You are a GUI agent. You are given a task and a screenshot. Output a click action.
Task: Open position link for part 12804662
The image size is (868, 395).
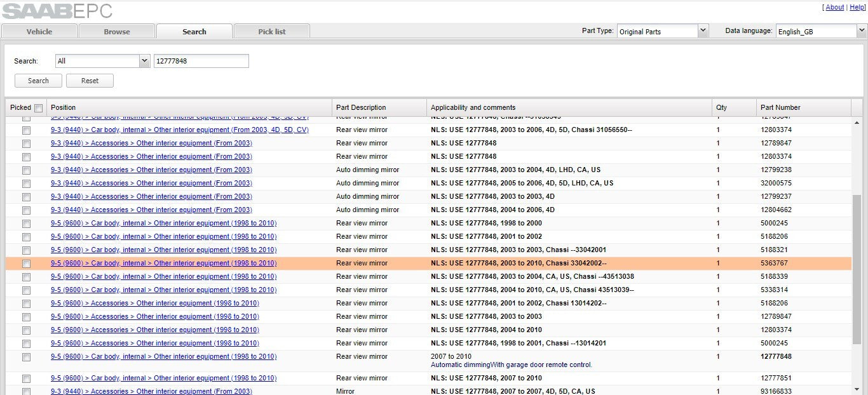click(x=151, y=210)
